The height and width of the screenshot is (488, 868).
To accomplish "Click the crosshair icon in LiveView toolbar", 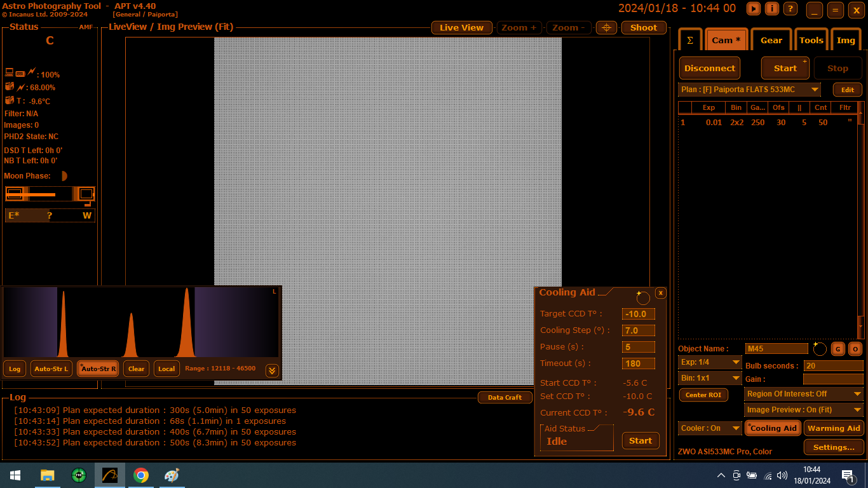I will pyautogui.click(x=606, y=27).
